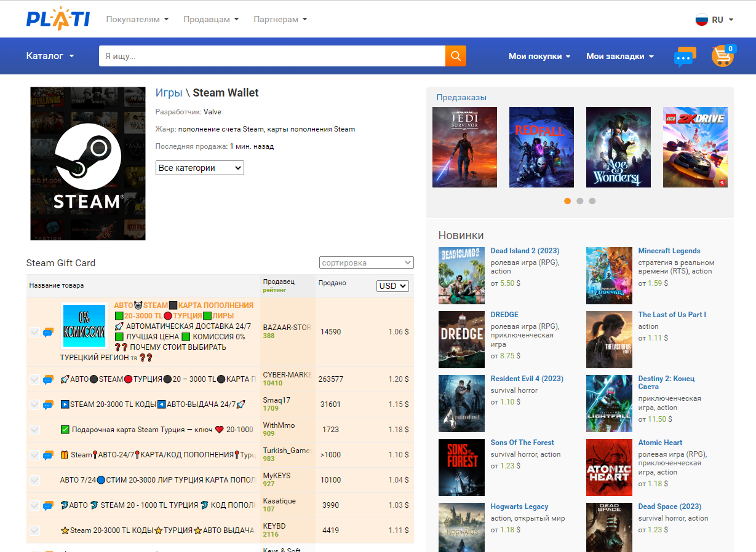Click the Minecraft Legends thumbnail
The height and width of the screenshot is (552, 756).
pyautogui.click(x=609, y=275)
